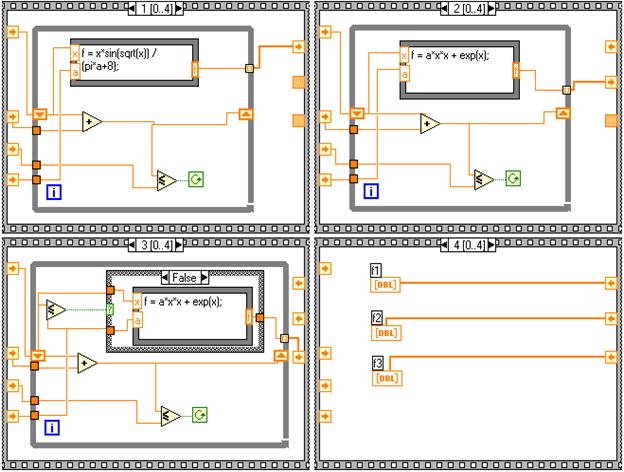Select the f3 DBL array indicator
624x472 pixels.
387,378
